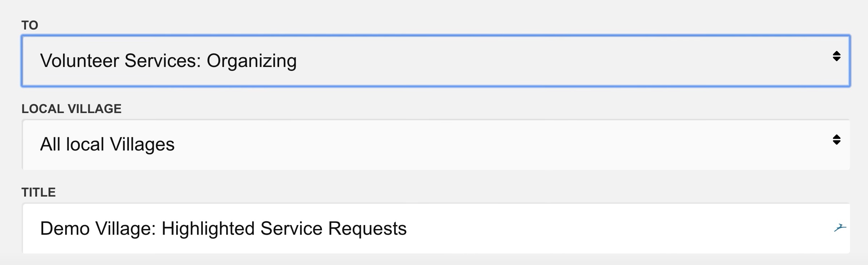Viewport: 868px width, 265px height.
Task: Click empty space right of title text
Action: (x=612, y=228)
